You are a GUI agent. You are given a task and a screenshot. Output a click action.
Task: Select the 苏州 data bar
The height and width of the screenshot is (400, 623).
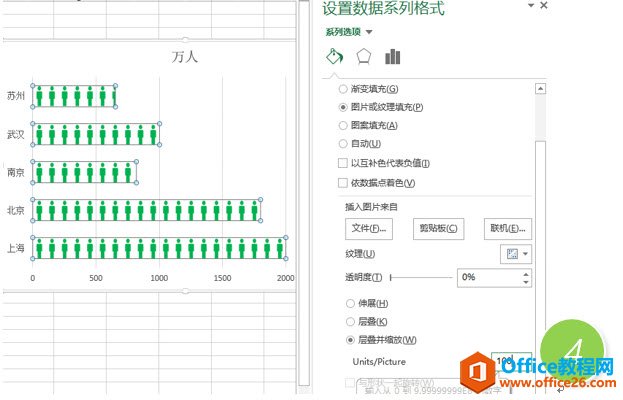click(x=74, y=96)
